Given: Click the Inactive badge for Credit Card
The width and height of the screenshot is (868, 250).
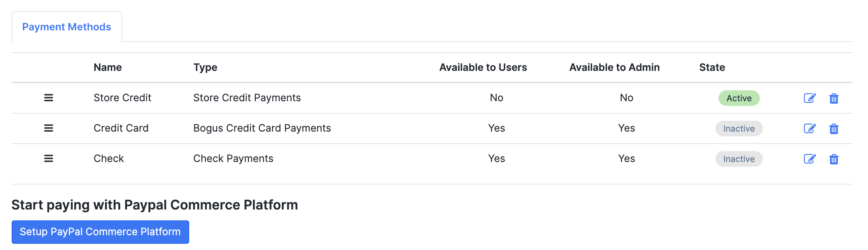Looking at the screenshot, I should click(739, 129).
